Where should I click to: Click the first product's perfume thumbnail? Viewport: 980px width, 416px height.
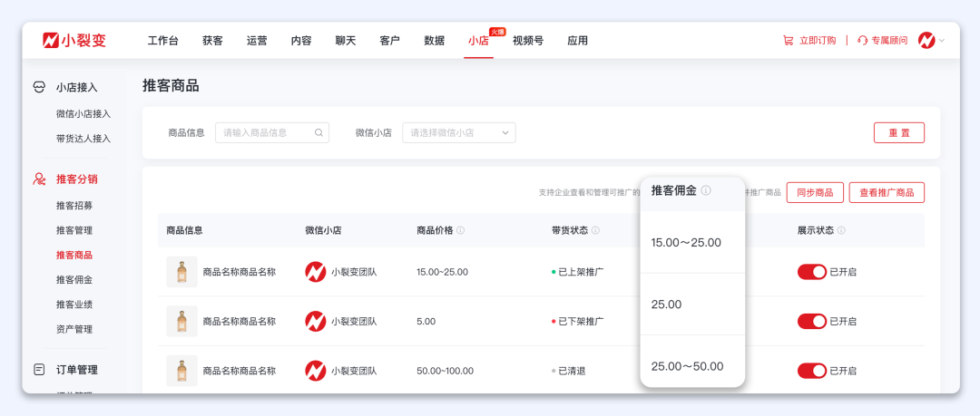pyautogui.click(x=181, y=272)
